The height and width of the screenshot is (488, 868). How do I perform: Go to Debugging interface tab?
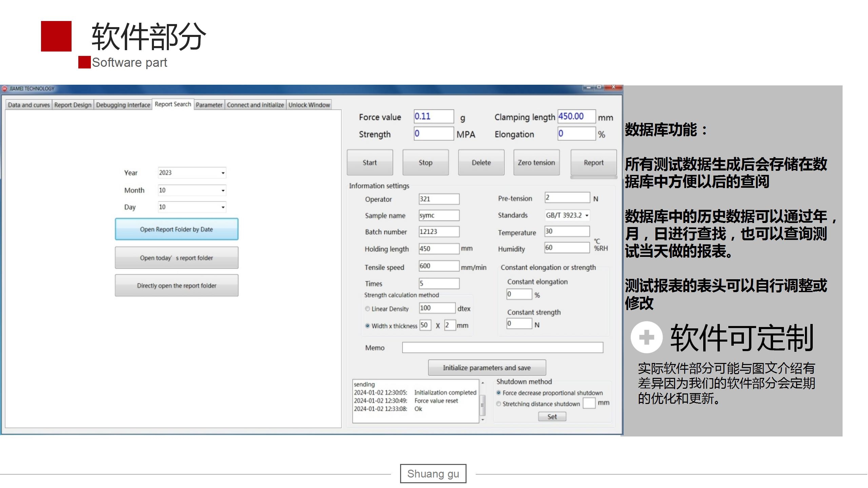tap(123, 105)
